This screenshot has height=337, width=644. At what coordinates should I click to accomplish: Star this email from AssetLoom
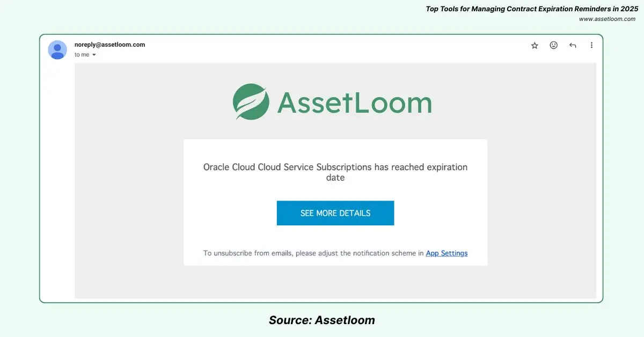(535, 46)
